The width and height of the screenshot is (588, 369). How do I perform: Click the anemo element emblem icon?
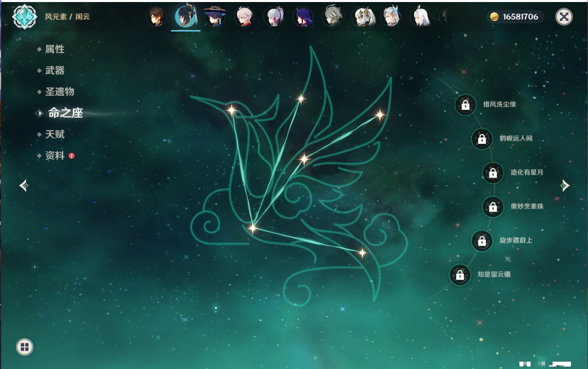tap(24, 17)
